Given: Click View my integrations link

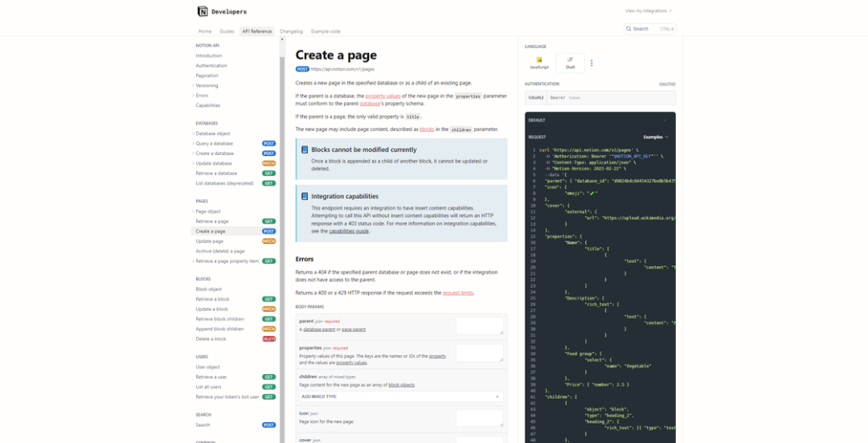Looking at the screenshot, I should coord(649,10).
